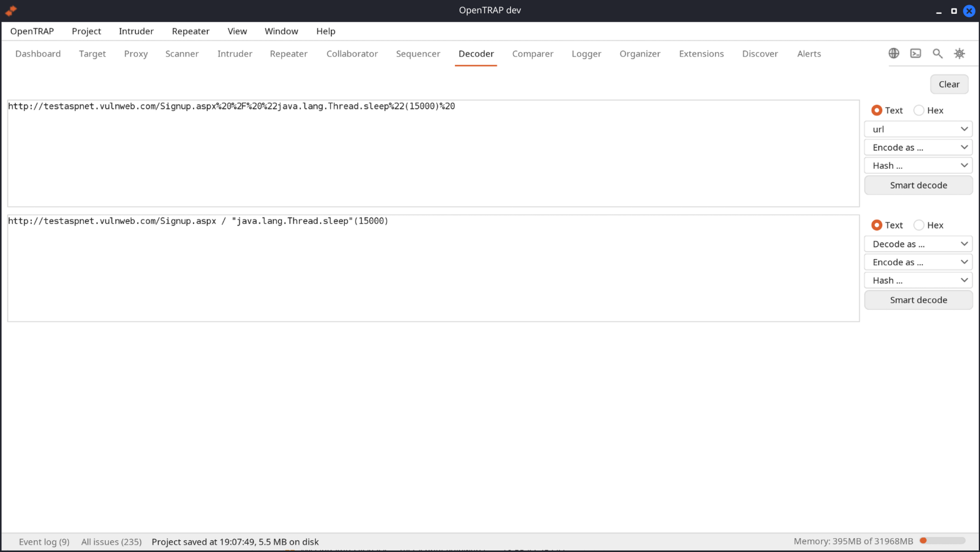980x552 pixels.
Task: Switch to the Dashboard tab
Action: tap(38, 54)
